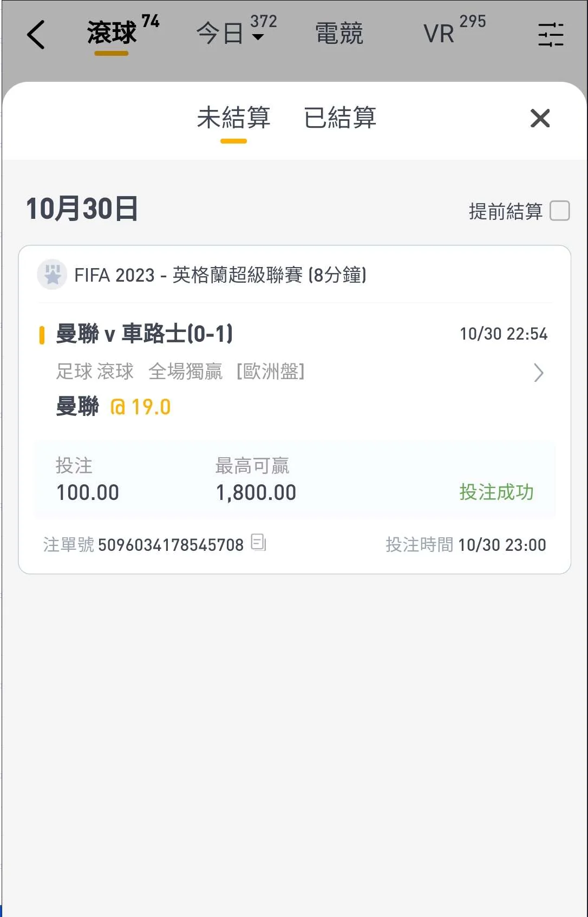Expand the 今日 dropdown arrow
The image size is (588, 917).
[259, 37]
